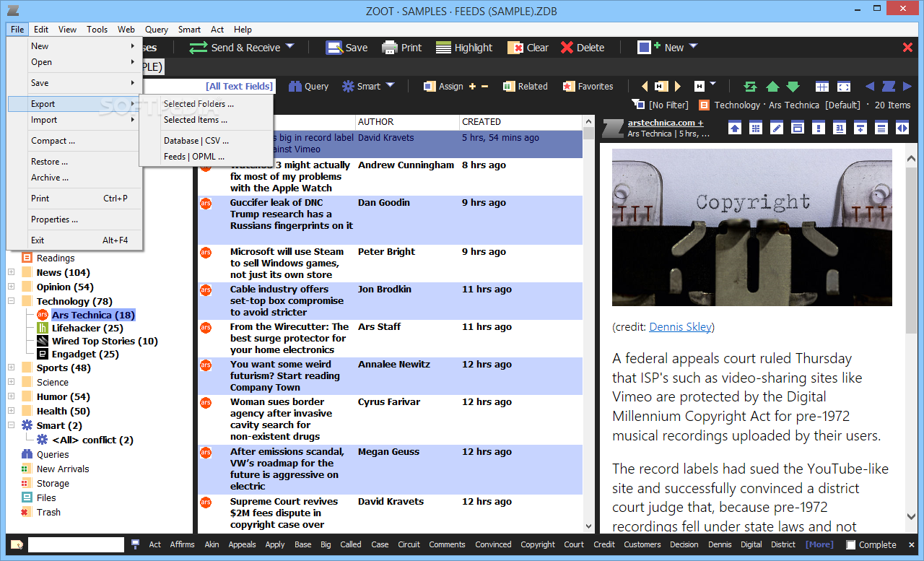Click the Assign plus icon
Viewport: 924px width, 561px height.
point(473,86)
